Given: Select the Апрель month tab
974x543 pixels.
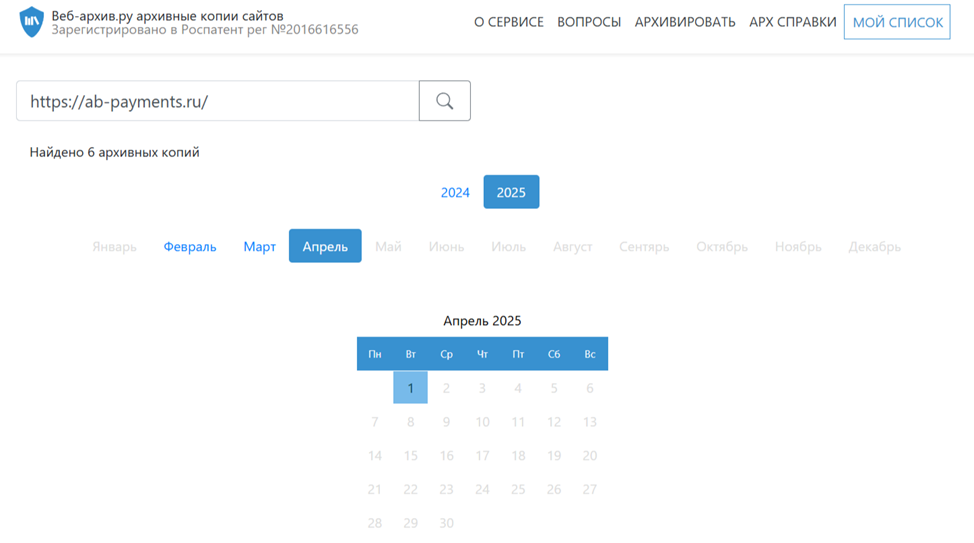Looking at the screenshot, I should point(325,246).
